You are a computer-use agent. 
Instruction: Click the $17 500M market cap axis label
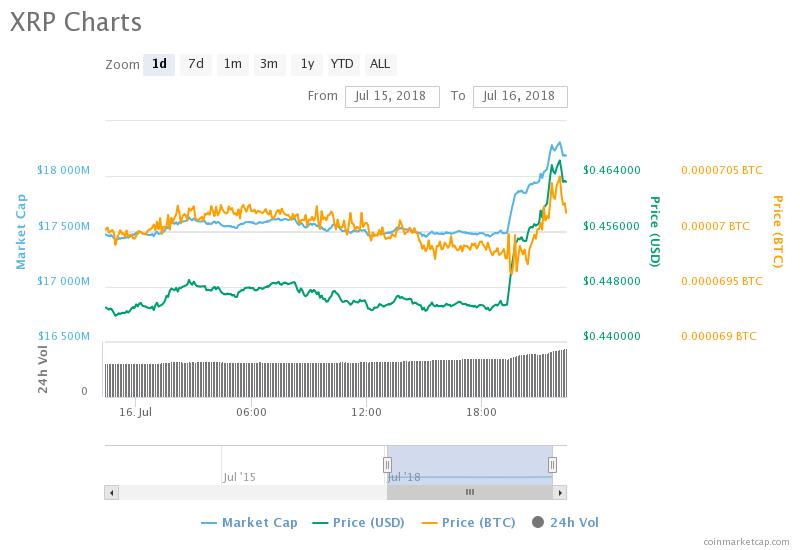63,226
